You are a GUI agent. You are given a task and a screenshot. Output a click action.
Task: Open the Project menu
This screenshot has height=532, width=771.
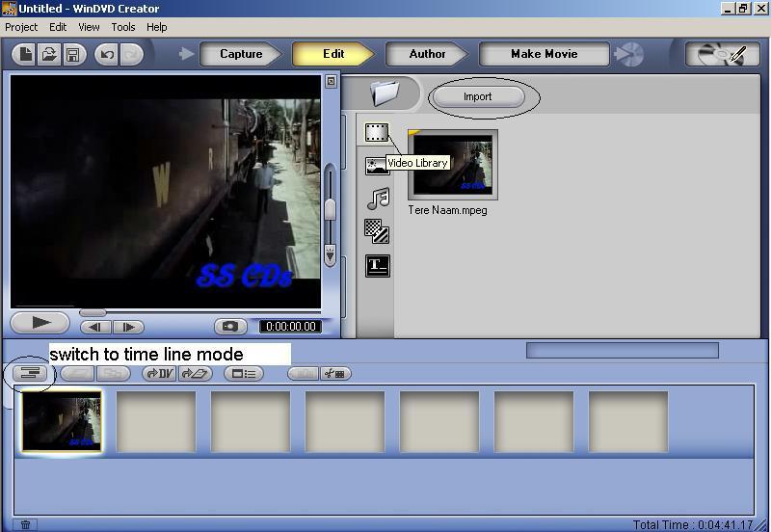tap(21, 27)
